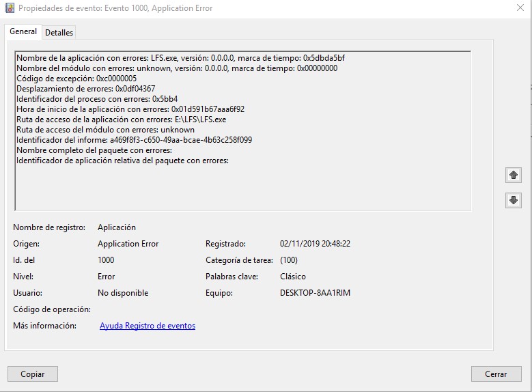This screenshot has width=532, height=392.
Task: Click the 'Registrado:' label
Action: (x=225, y=244)
